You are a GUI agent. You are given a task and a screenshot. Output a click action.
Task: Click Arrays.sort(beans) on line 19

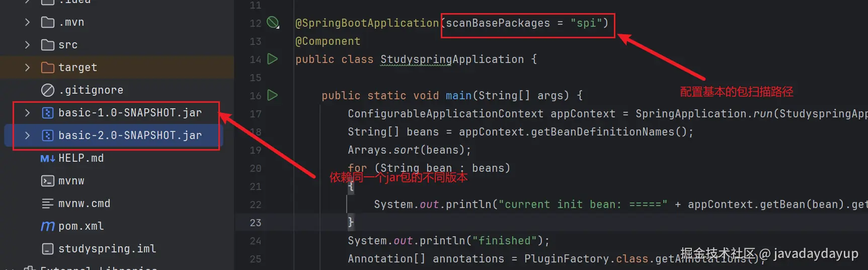click(x=410, y=150)
